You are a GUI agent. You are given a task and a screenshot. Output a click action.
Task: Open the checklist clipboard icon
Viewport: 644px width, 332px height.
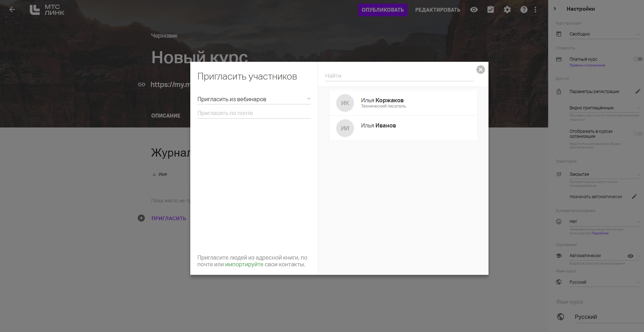(x=491, y=10)
